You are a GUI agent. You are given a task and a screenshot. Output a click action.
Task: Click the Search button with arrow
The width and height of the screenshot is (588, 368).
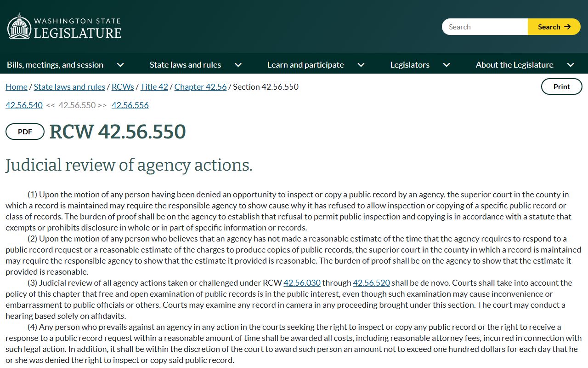point(554,27)
